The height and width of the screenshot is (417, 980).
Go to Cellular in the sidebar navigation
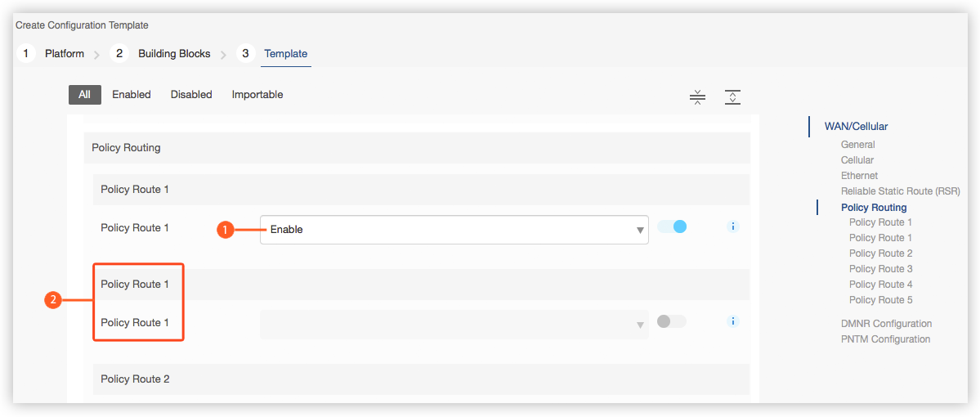[857, 160]
